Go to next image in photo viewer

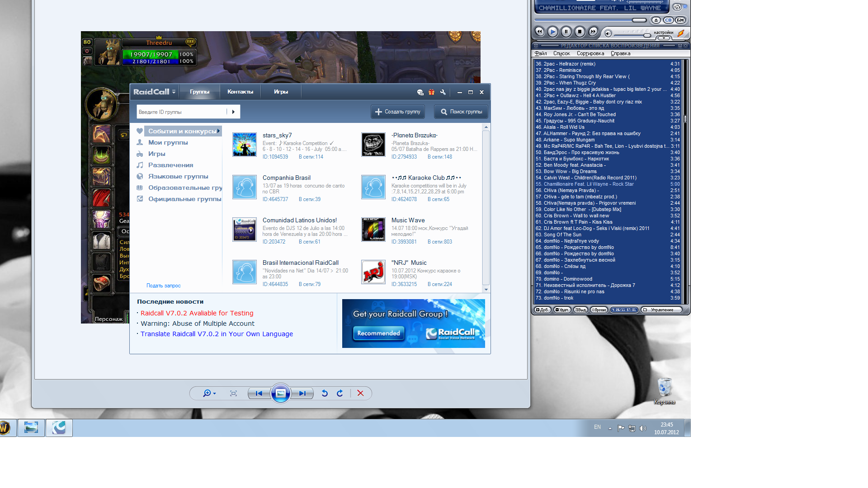click(x=302, y=394)
